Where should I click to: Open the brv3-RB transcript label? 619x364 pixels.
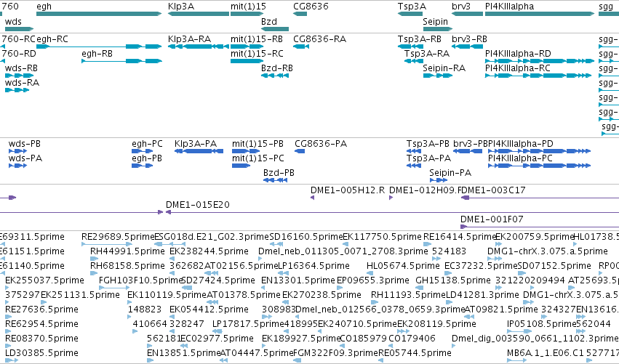[x=469, y=39]
